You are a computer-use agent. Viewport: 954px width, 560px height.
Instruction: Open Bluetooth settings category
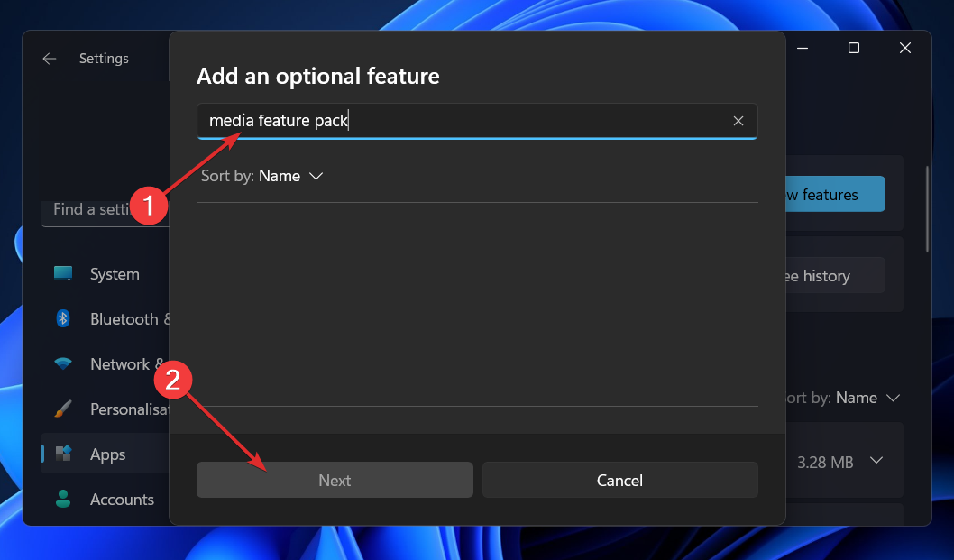[105, 319]
